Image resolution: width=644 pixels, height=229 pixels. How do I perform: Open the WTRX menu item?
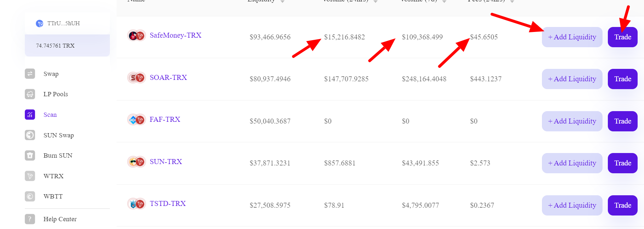[54, 176]
